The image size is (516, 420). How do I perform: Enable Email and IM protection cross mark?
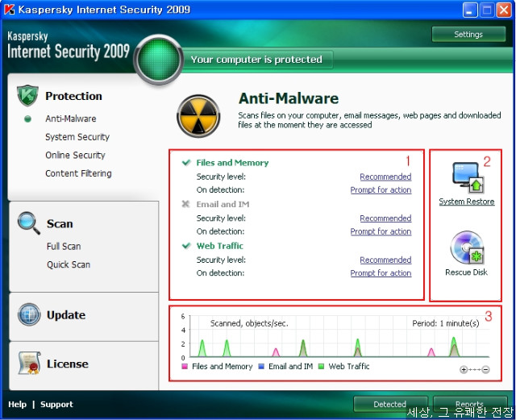185,204
